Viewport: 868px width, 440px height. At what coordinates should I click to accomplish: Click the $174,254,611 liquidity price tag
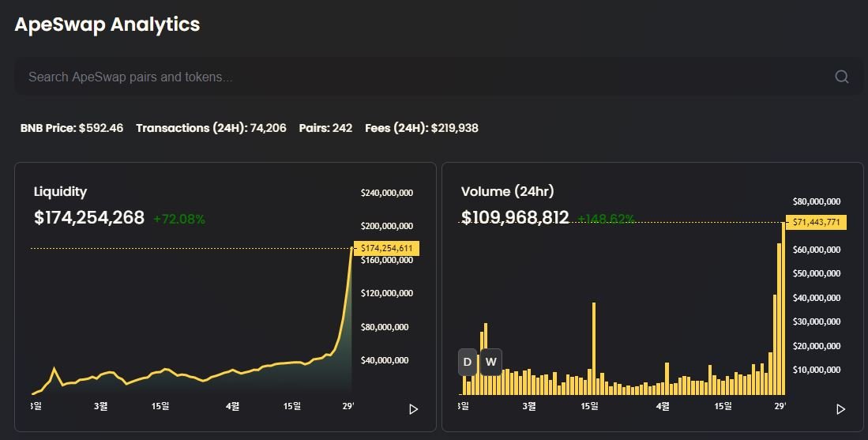386,248
